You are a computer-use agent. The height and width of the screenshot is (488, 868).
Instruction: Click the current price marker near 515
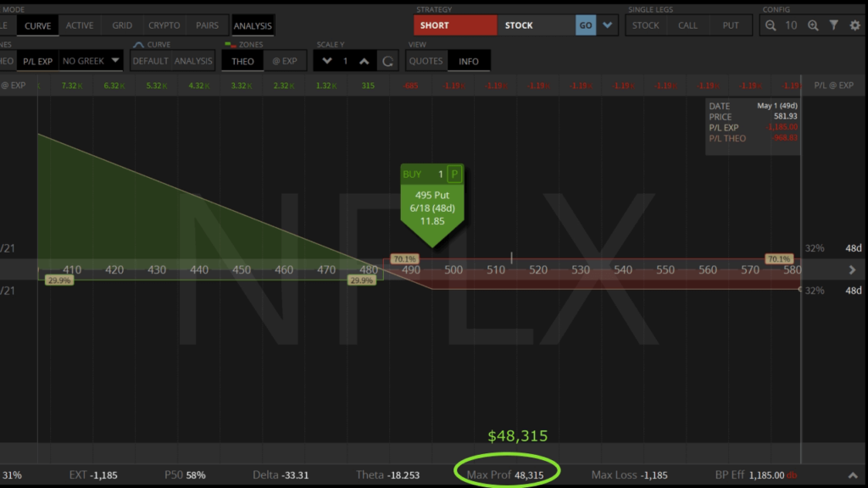coord(511,258)
